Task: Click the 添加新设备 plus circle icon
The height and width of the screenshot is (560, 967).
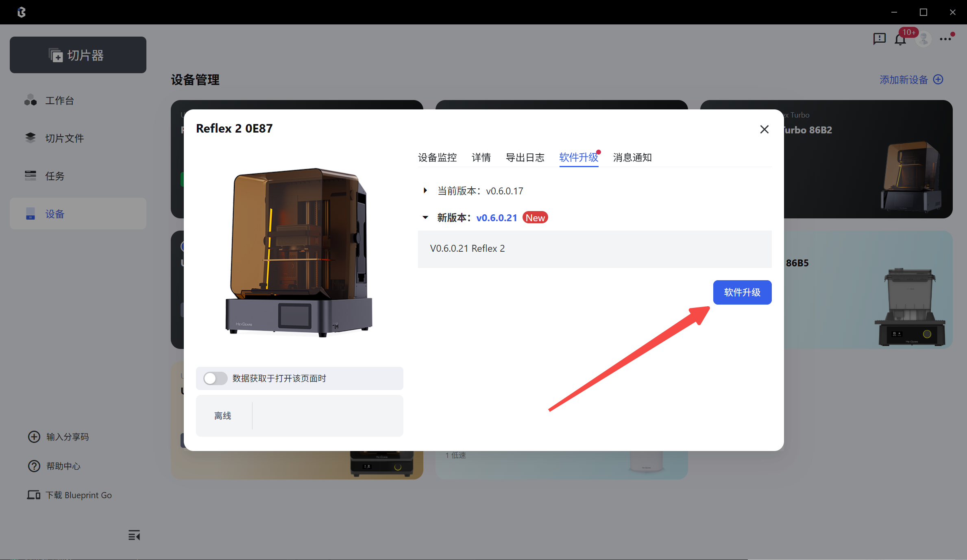Action: tap(938, 79)
